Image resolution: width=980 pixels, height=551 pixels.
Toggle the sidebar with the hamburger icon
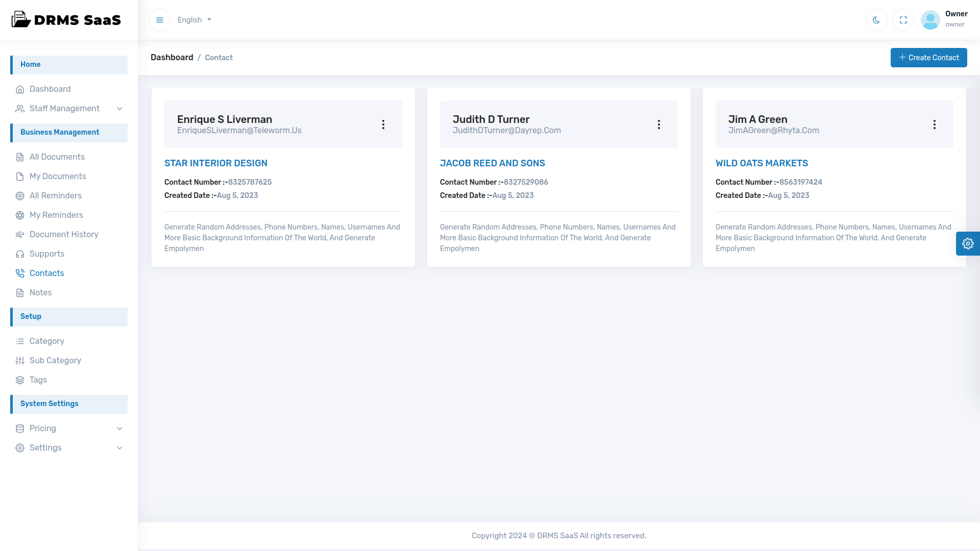click(160, 20)
